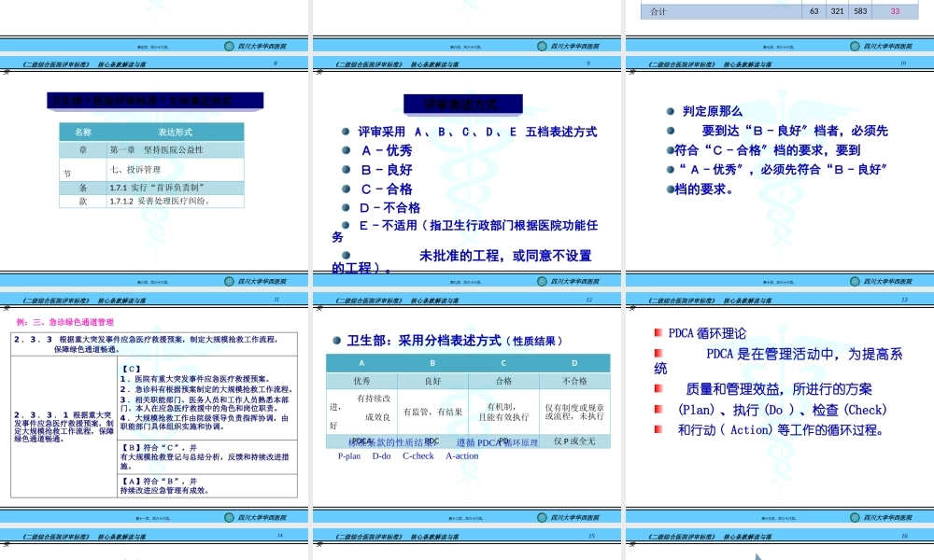Click the caduceus hospital logo on slide 10 header

[855, 44]
